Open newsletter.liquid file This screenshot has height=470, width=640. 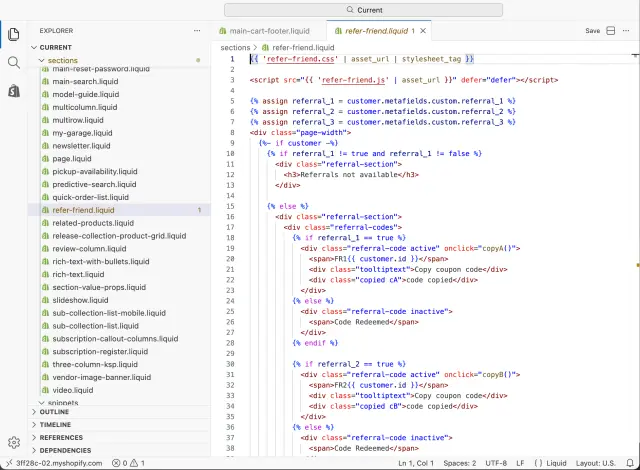81,146
